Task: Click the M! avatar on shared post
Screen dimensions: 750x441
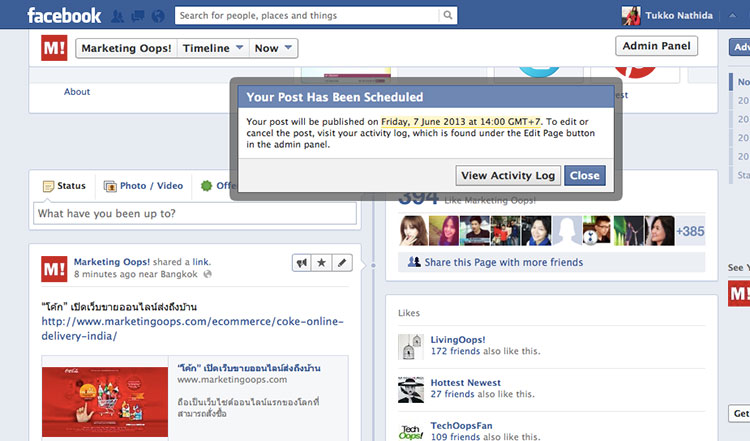Action: pyautogui.click(x=54, y=269)
